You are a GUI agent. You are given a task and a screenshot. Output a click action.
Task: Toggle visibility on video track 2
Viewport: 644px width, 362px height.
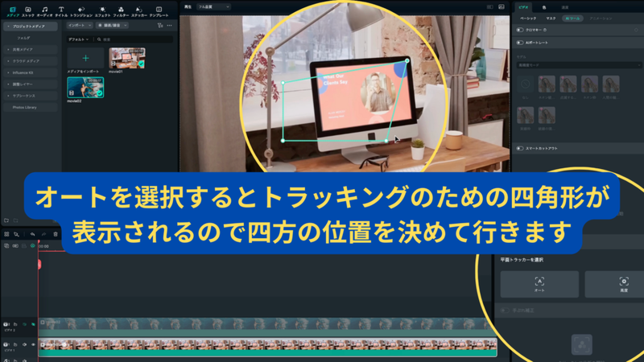point(33,324)
